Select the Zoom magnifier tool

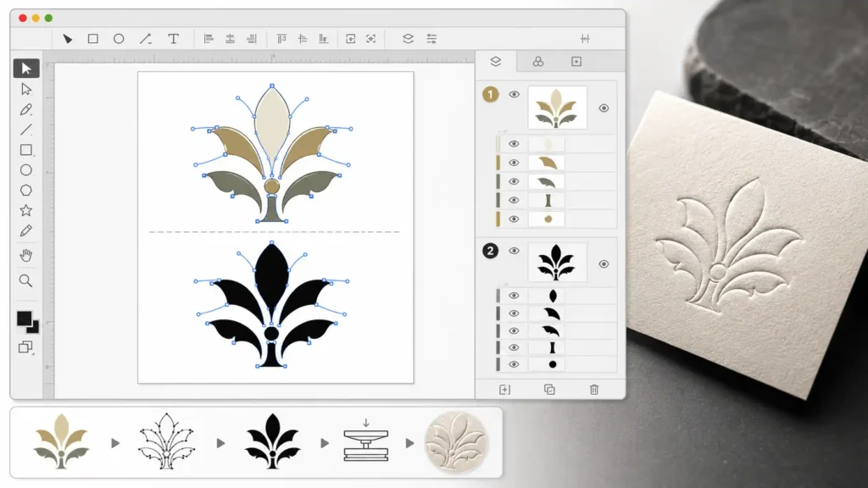[x=26, y=280]
